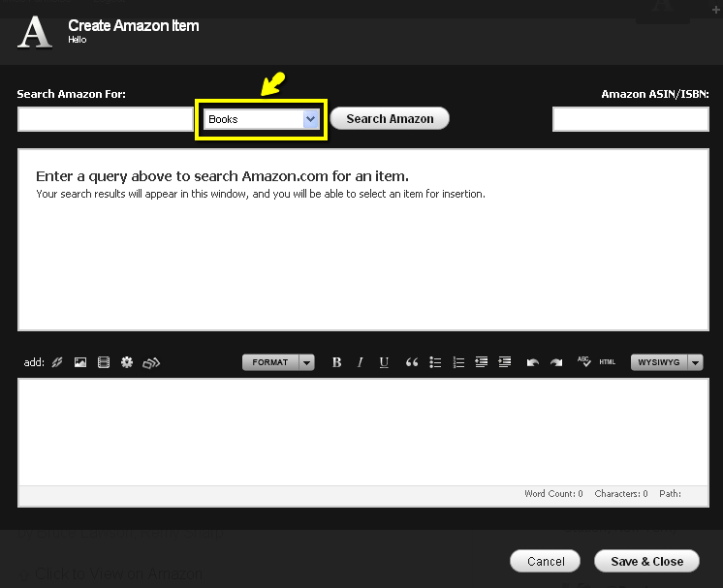The image size is (723, 588).
Task: Toggle italic formatting
Action: [361, 362]
